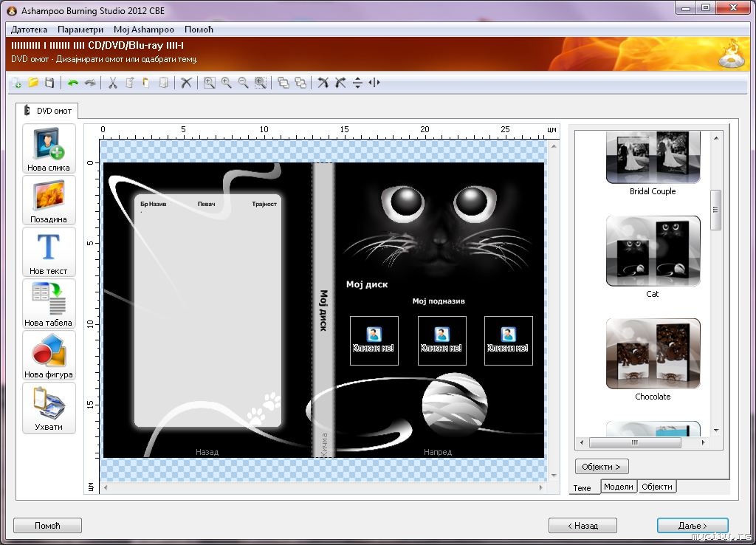The width and height of the screenshot is (756, 545).
Task: Click the zoom in magnifier icon
Action: pyautogui.click(x=227, y=83)
